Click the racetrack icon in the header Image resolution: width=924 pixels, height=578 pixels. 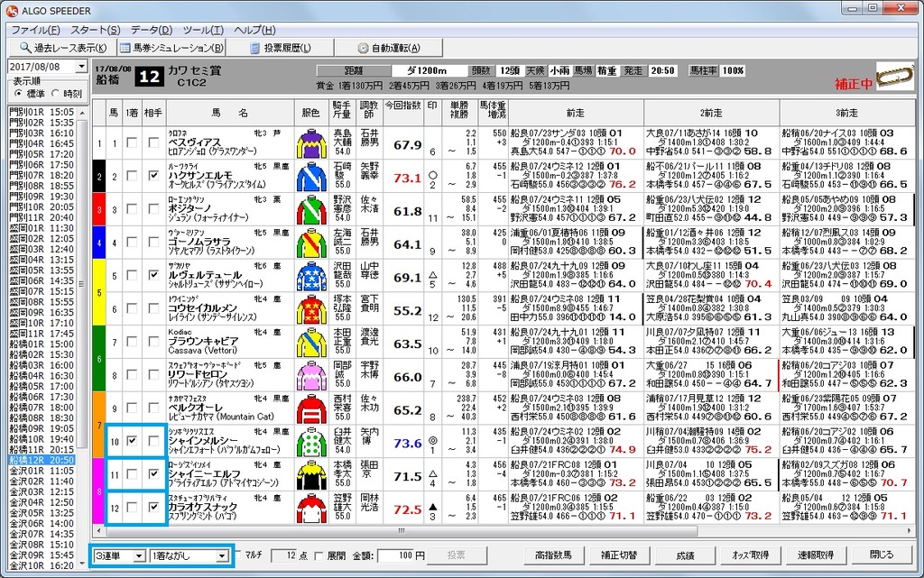coord(894,77)
